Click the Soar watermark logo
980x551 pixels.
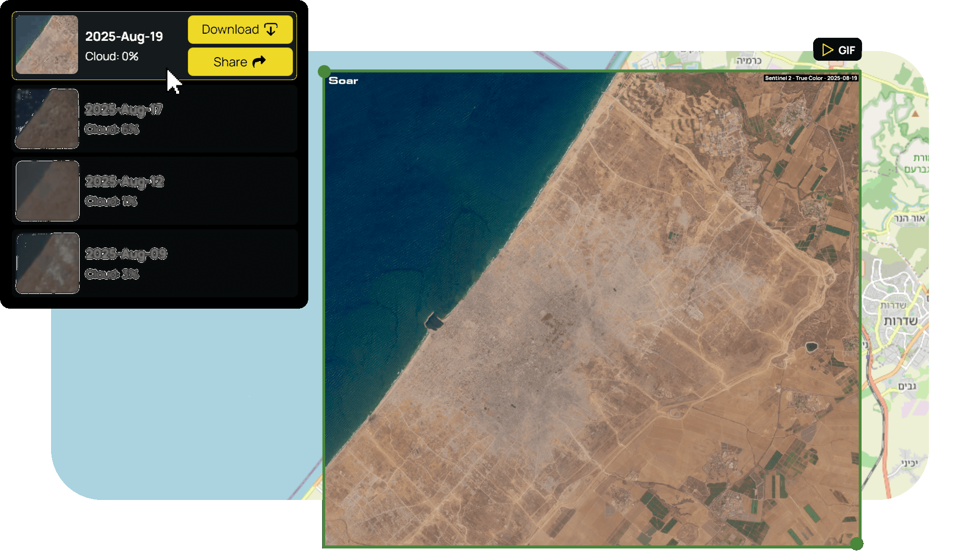(344, 81)
